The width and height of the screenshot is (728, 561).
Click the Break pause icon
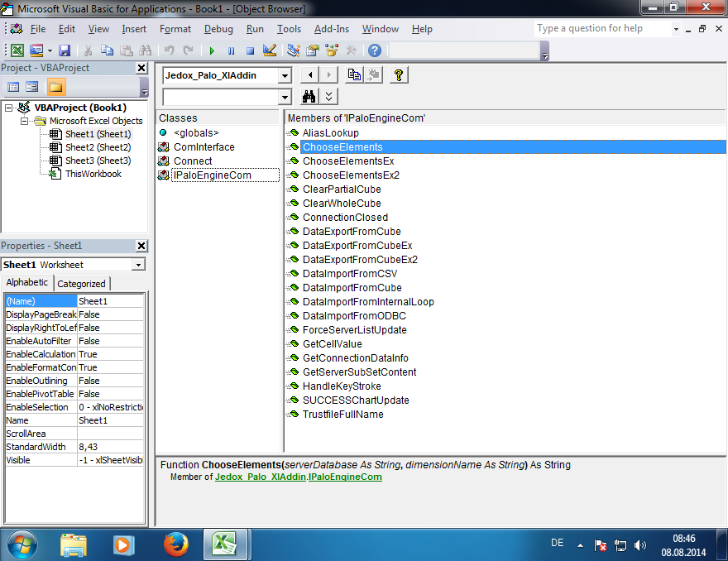tap(231, 50)
